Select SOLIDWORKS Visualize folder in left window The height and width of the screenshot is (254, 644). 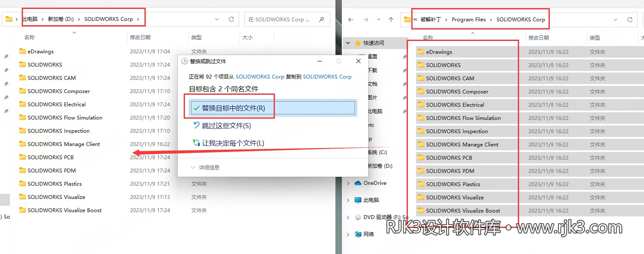[x=52, y=197]
